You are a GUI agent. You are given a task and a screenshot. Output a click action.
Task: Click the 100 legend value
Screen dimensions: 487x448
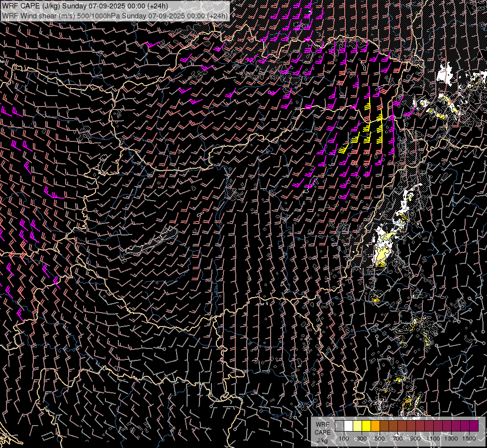point(344,439)
